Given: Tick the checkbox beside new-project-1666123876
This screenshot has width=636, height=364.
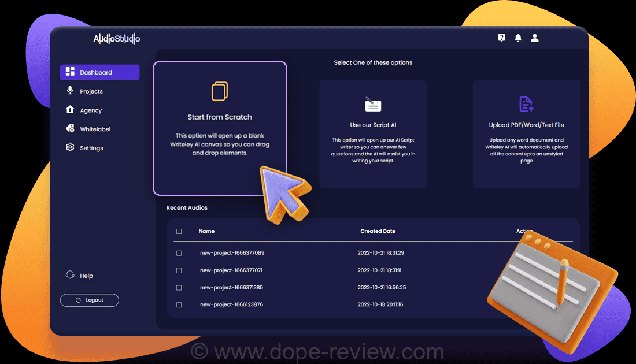Looking at the screenshot, I should 179,304.
